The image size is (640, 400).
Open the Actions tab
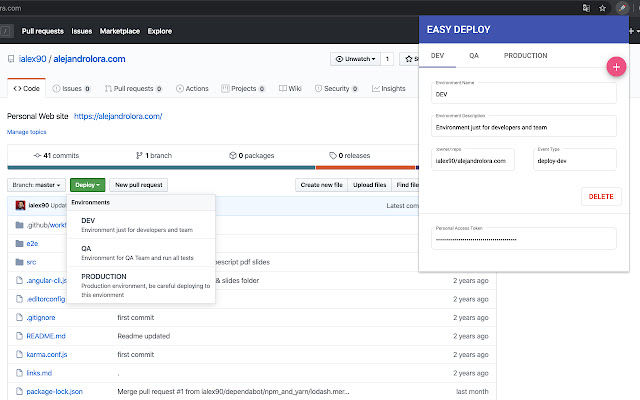pyautogui.click(x=192, y=89)
